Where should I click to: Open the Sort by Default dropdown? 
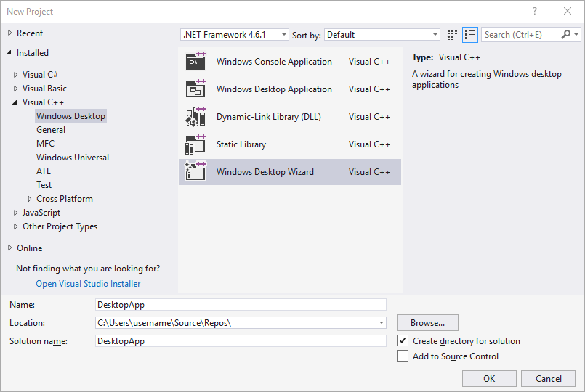[382, 35]
